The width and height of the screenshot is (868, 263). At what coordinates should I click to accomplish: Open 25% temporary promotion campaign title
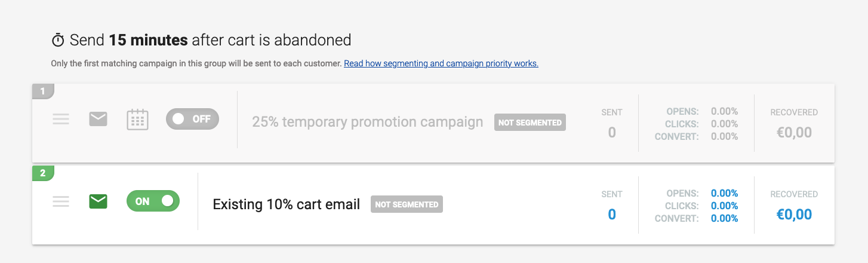pyautogui.click(x=367, y=122)
